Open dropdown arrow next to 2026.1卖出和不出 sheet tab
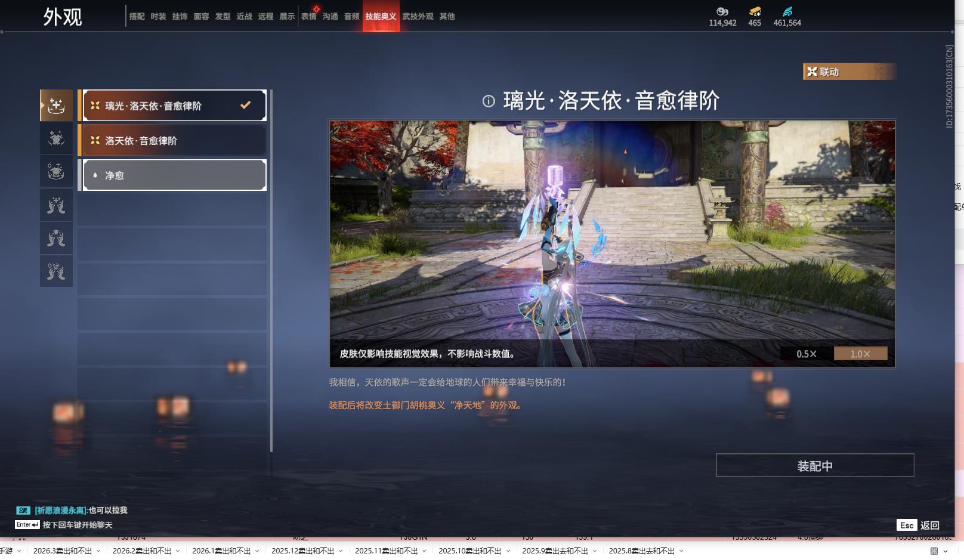Image resolution: width=964 pixels, height=560 pixels. (x=257, y=551)
